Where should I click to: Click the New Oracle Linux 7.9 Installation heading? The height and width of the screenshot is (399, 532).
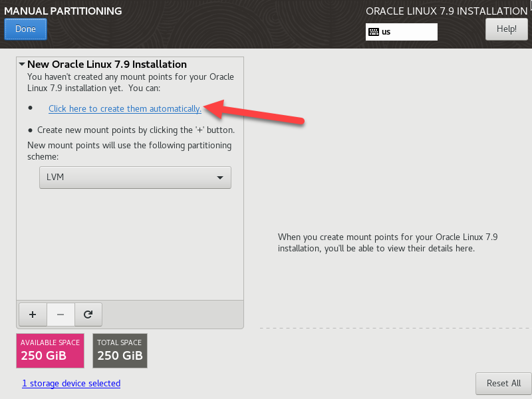click(106, 65)
